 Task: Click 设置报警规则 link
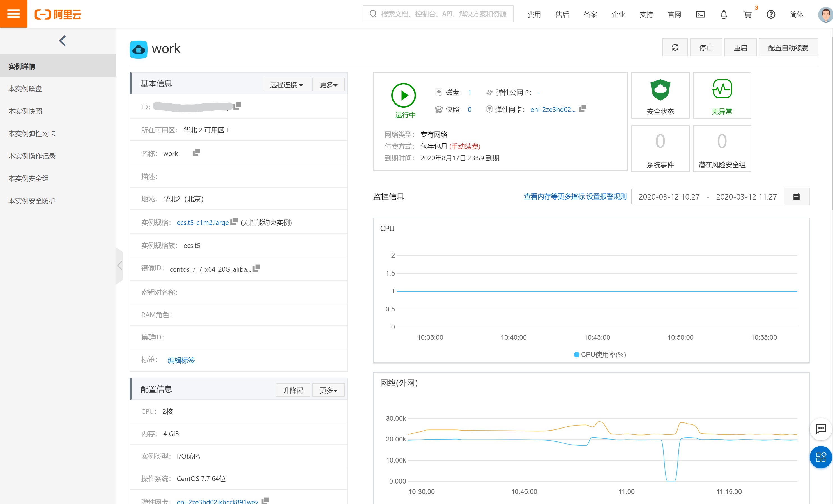click(606, 196)
